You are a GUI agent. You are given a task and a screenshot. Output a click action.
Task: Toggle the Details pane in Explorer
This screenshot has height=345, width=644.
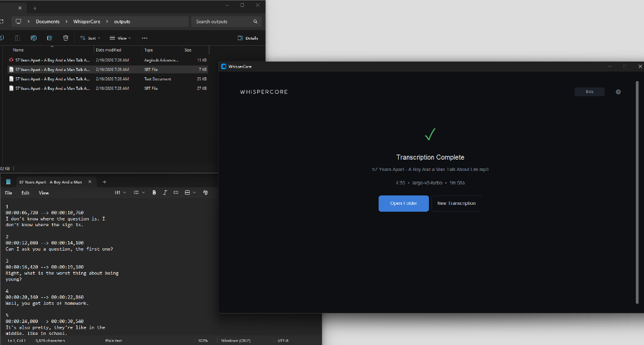point(248,38)
